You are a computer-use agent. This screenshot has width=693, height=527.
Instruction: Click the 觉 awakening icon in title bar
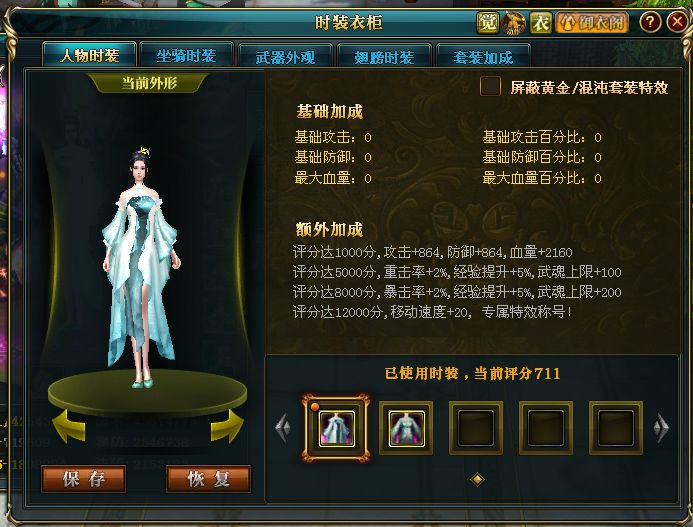pyautogui.click(x=488, y=22)
